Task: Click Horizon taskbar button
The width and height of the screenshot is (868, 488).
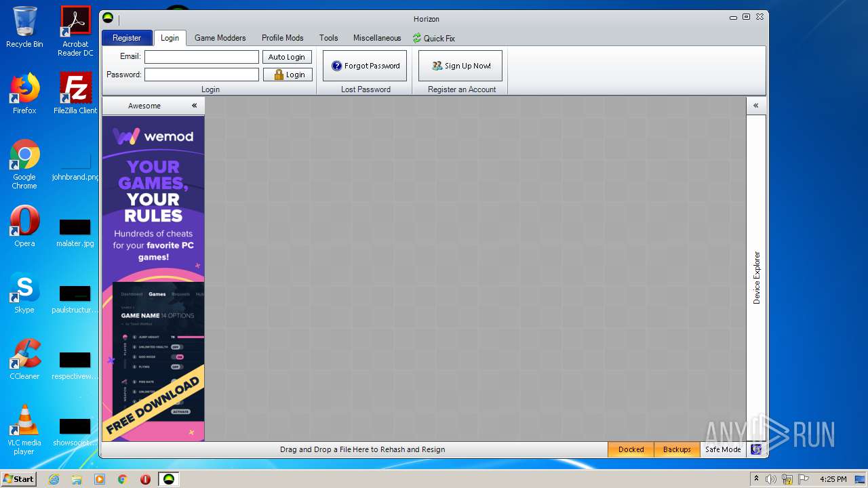Action: tap(169, 479)
